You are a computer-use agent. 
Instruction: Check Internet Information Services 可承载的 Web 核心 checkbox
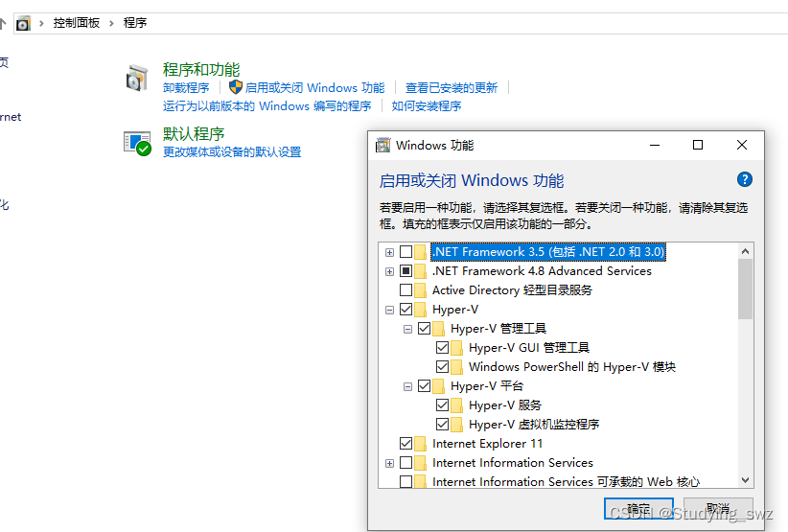pos(406,482)
